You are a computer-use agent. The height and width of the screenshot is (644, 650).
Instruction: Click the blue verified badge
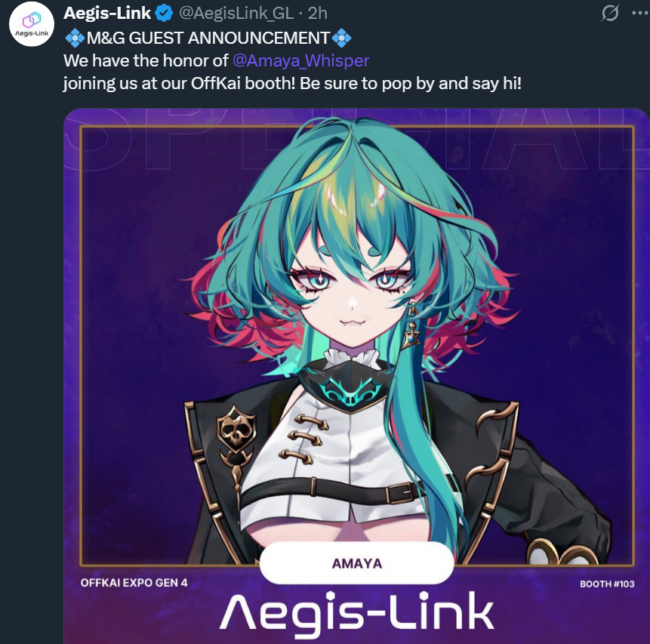coord(164,14)
